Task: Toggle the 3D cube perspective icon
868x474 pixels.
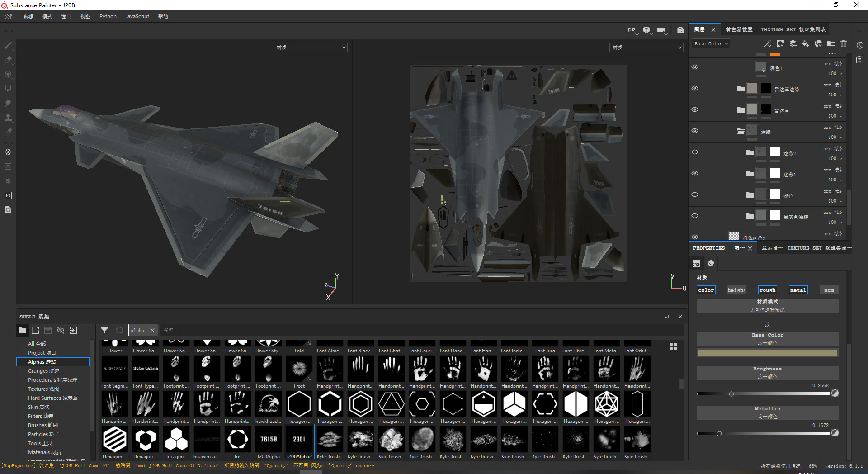Action: pyautogui.click(x=646, y=30)
